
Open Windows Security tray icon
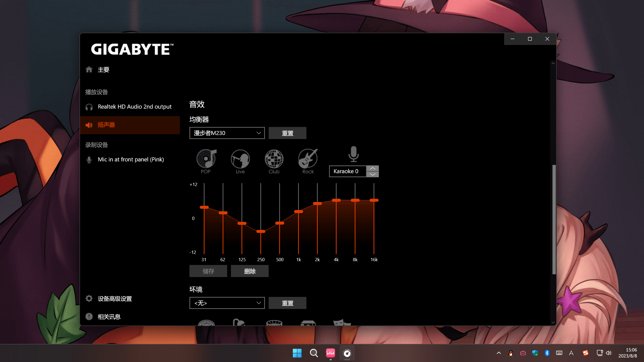535,353
